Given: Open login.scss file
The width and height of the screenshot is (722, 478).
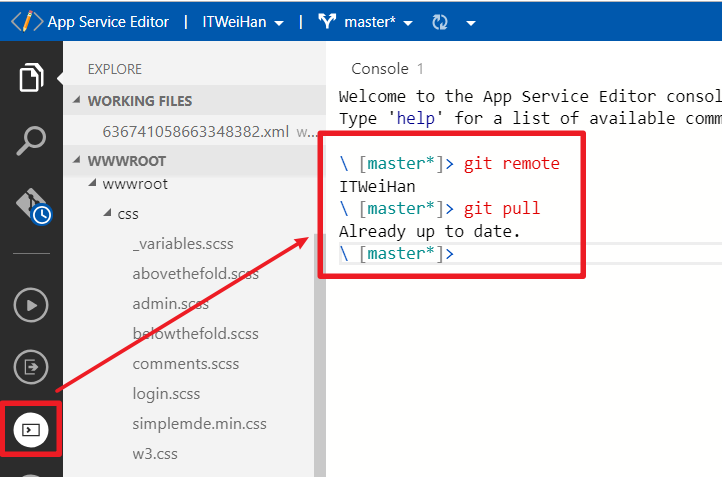Looking at the screenshot, I should tap(166, 394).
